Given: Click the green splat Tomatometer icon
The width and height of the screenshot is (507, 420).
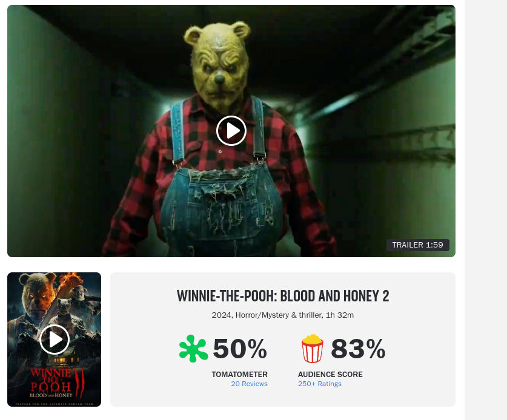Looking at the screenshot, I should pyautogui.click(x=193, y=349).
